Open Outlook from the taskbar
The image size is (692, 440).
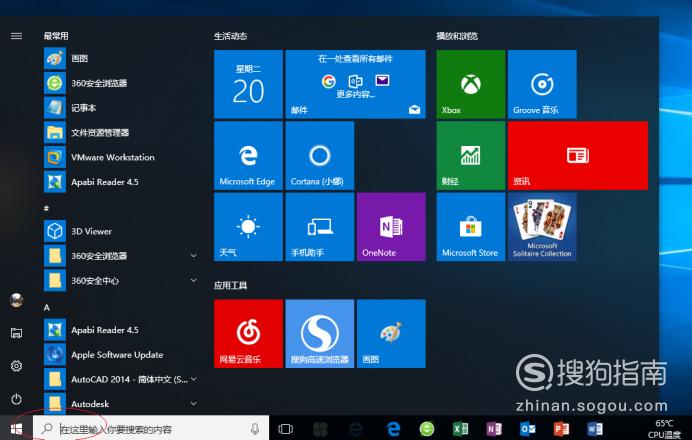click(527, 429)
